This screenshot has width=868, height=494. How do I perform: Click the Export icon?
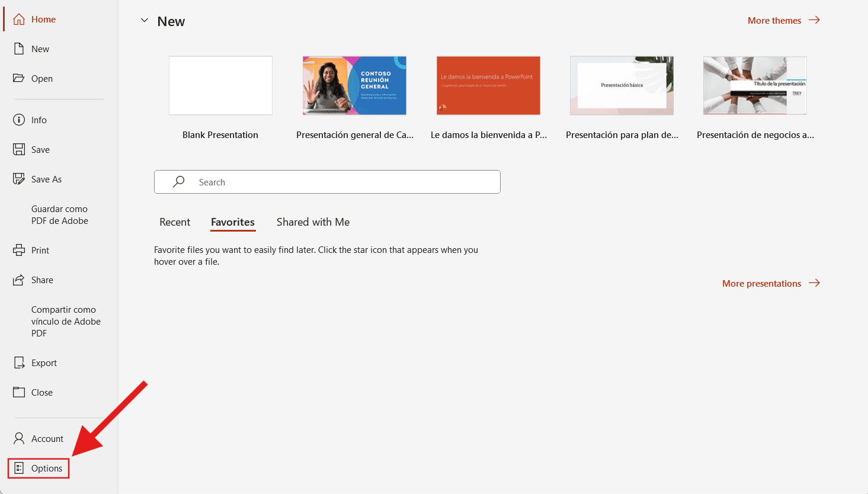pos(19,363)
